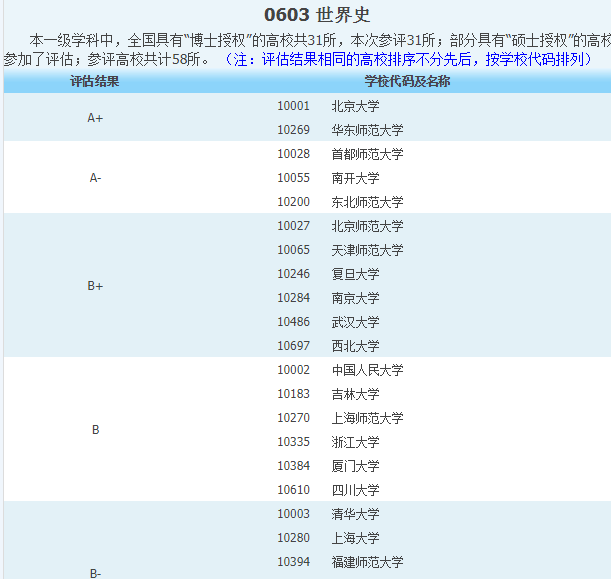Click the B+ grade cell
The image size is (611, 579).
[x=95, y=286]
